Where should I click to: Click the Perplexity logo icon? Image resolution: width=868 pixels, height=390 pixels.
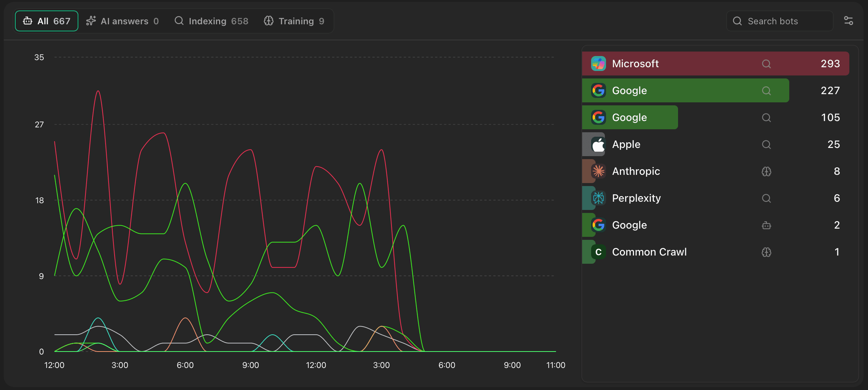599,198
